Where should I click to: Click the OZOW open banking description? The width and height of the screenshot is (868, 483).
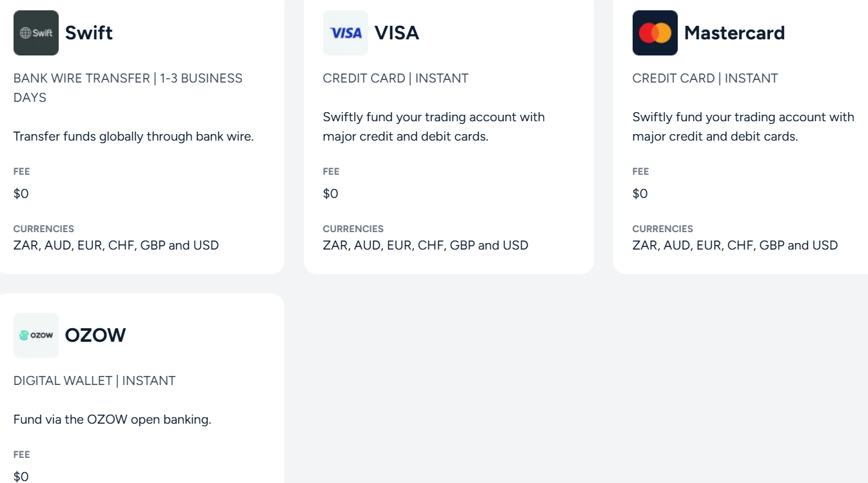coord(112,419)
